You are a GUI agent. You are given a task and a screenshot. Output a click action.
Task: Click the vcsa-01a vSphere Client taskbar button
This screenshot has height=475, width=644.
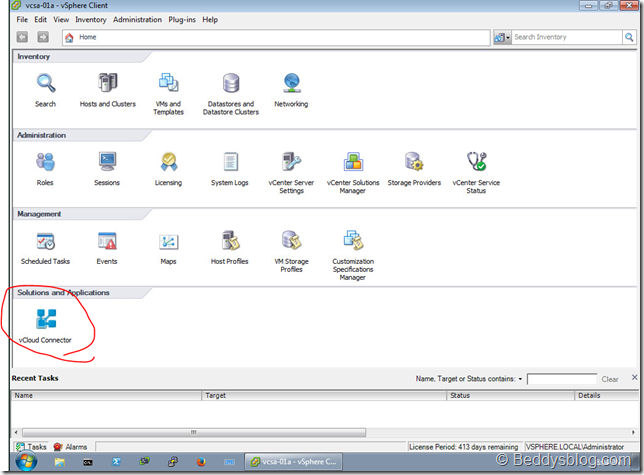click(293, 462)
